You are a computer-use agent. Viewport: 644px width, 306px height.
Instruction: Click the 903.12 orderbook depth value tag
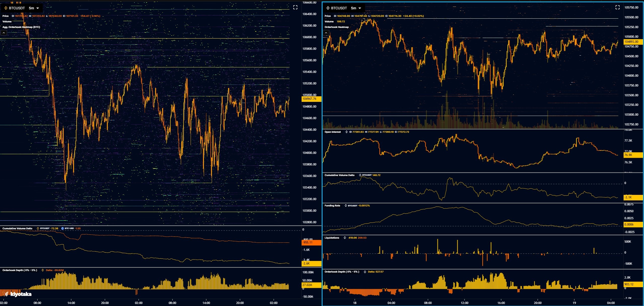coord(633,284)
